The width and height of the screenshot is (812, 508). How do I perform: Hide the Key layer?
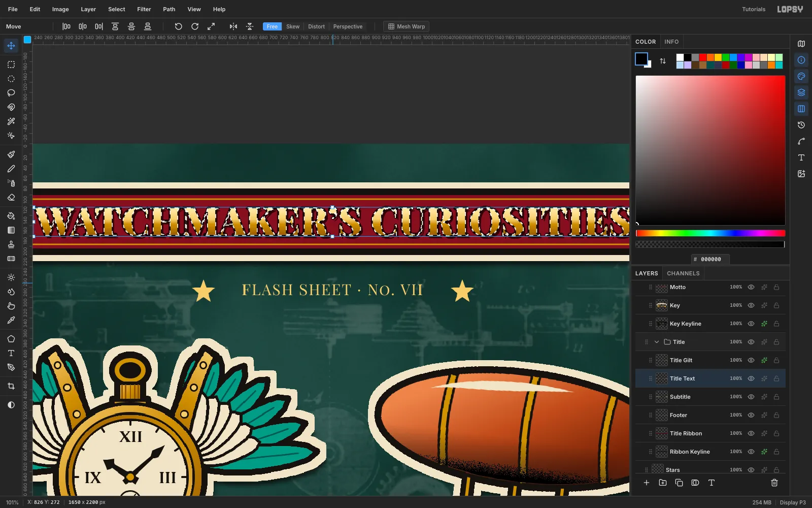pos(751,305)
